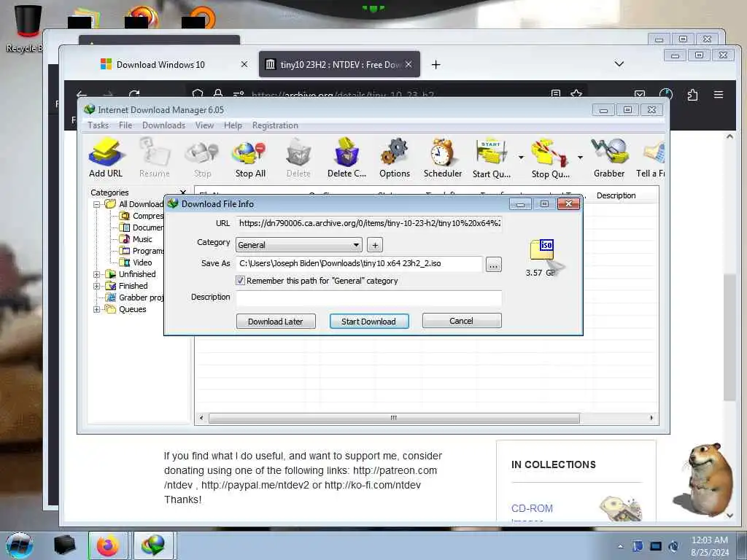The height and width of the screenshot is (560, 747).
Task: Open the Registration menu
Action: 275,125
